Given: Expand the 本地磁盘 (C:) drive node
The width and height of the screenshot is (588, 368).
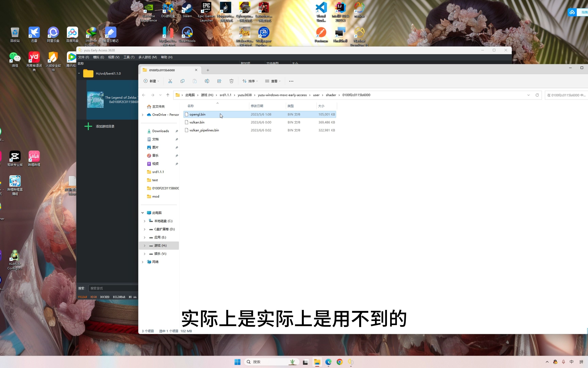Looking at the screenshot, I should tap(145, 221).
